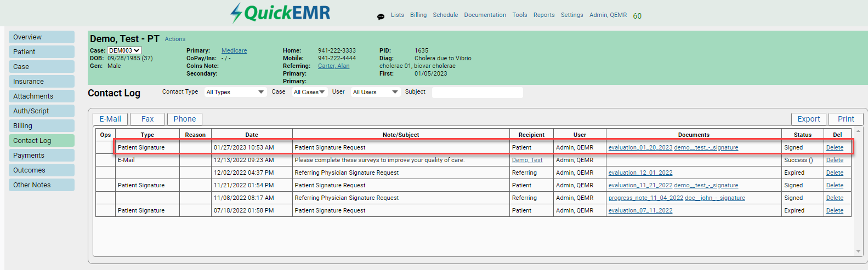The height and width of the screenshot is (270, 868).
Task: Select Contact Log in sidebar
Action: [x=42, y=141]
